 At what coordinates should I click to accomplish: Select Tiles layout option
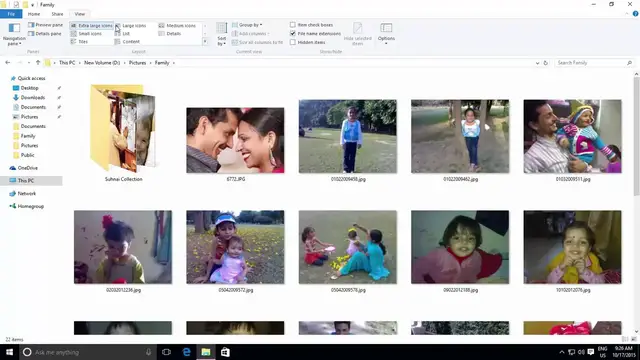79,42
